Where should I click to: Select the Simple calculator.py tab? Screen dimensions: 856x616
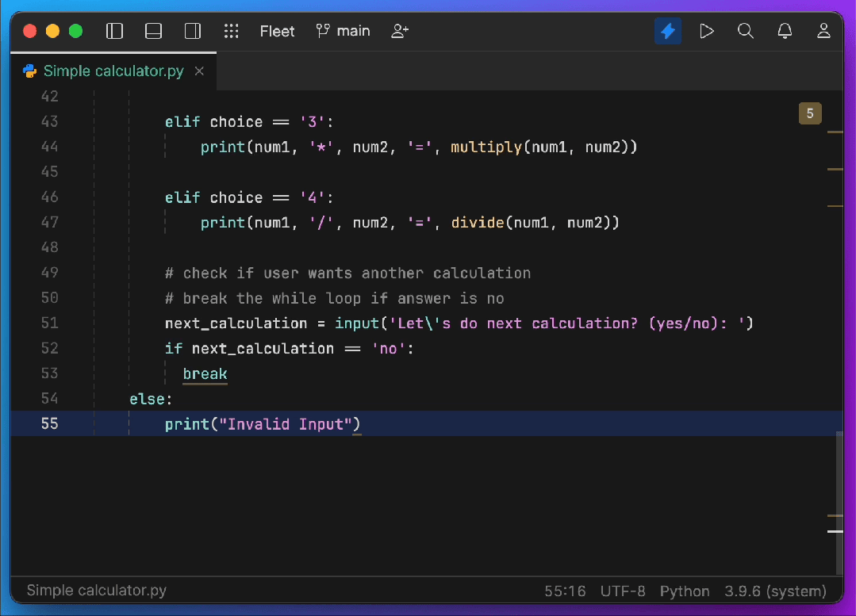tap(113, 71)
